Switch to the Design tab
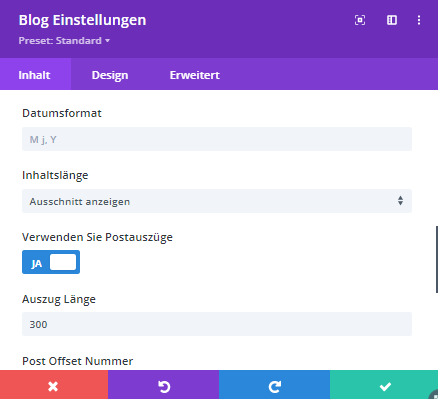Screen dimensions: 438x399 pyautogui.click(x=110, y=75)
